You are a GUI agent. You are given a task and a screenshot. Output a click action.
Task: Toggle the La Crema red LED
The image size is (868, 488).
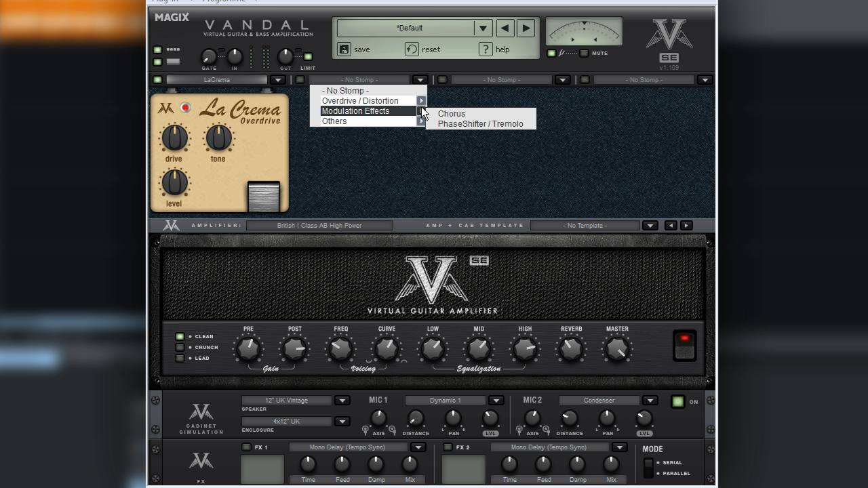pyautogui.click(x=185, y=108)
